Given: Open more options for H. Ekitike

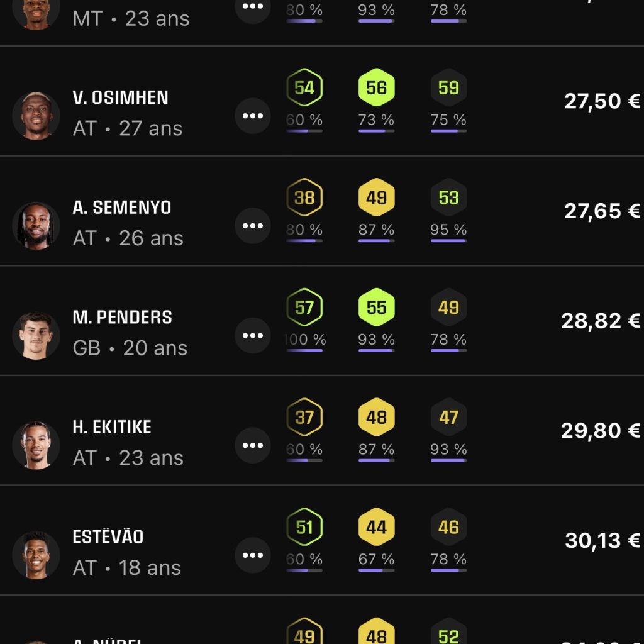Looking at the screenshot, I should click(x=253, y=446).
